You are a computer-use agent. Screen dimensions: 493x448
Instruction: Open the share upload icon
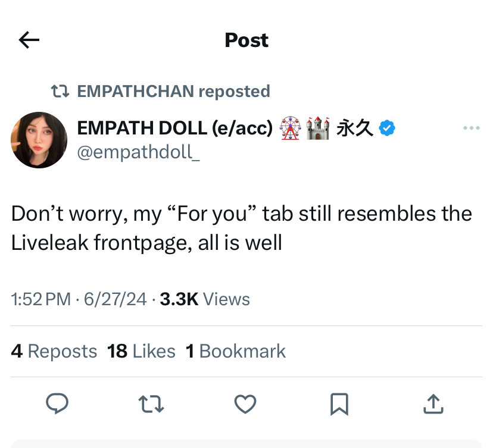click(x=433, y=404)
